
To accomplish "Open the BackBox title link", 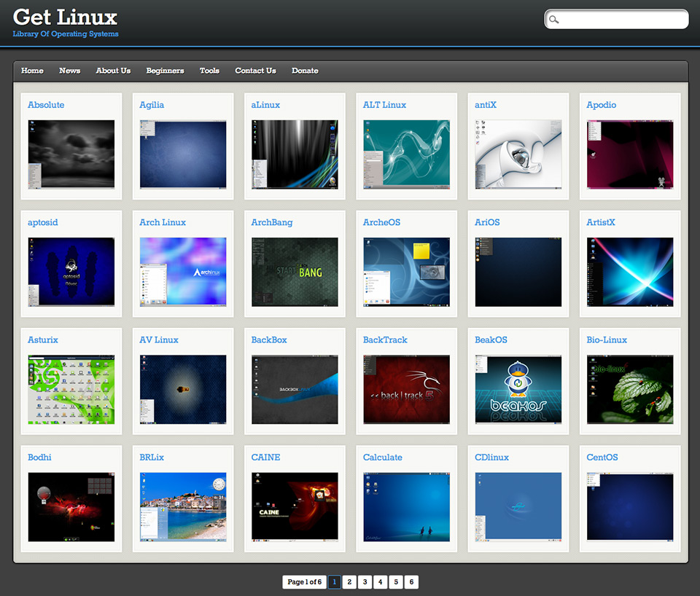I will click(x=269, y=340).
